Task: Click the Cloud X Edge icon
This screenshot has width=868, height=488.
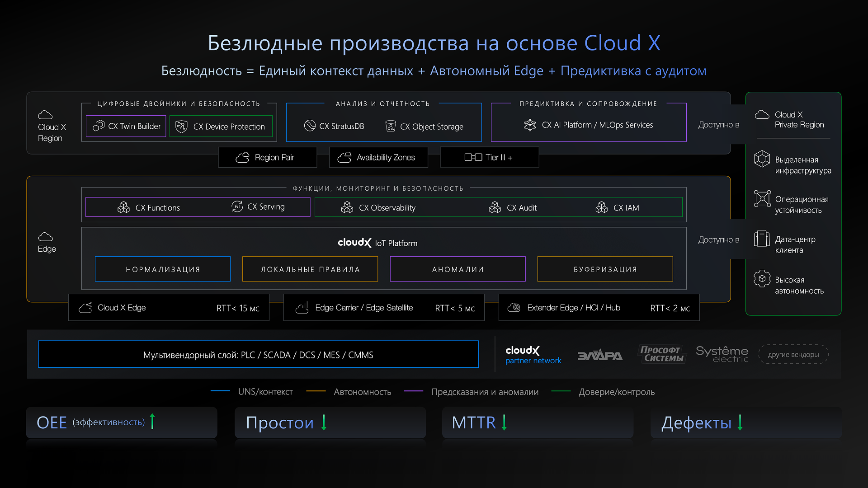Action: 85,308
